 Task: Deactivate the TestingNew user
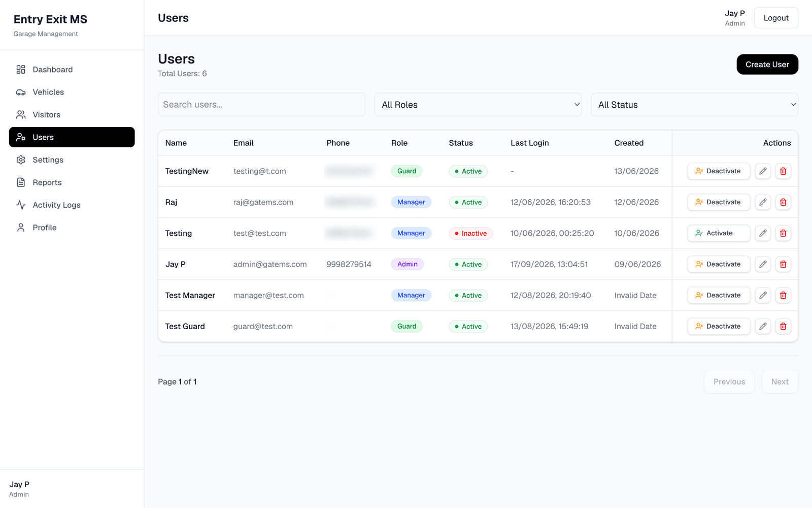[719, 171]
